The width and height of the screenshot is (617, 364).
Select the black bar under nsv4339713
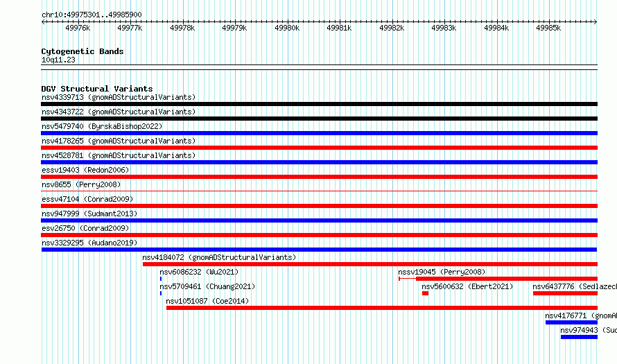click(319, 104)
